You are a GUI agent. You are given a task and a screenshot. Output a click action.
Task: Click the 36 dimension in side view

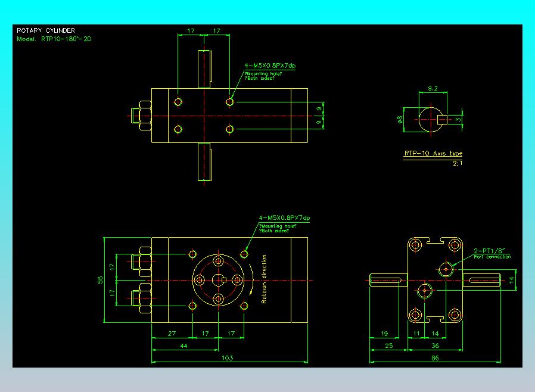(435, 346)
